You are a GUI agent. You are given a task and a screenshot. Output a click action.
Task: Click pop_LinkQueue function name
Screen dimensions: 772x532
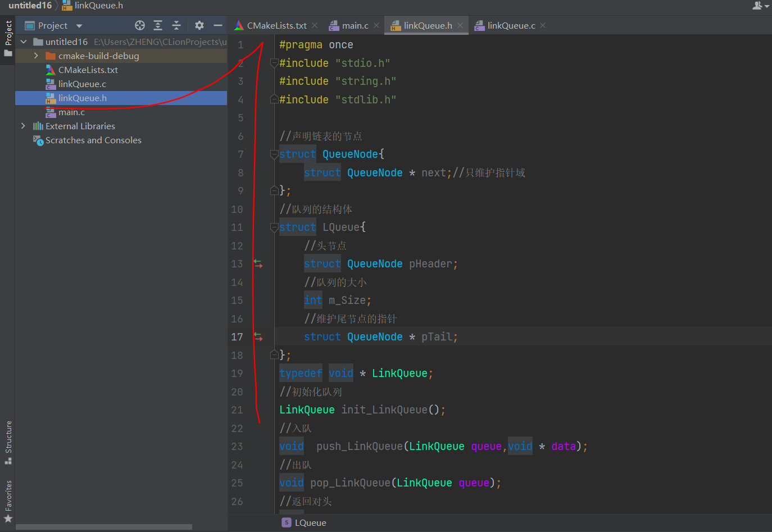pos(351,483)
